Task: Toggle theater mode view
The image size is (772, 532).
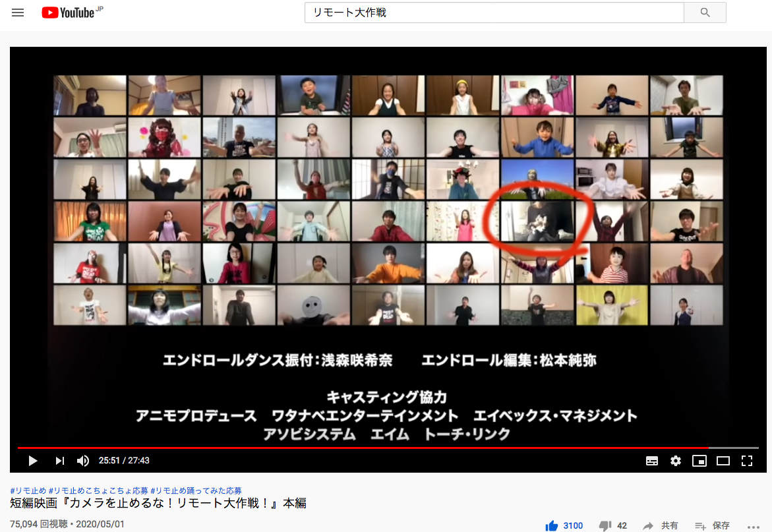Action: (723, 461)
